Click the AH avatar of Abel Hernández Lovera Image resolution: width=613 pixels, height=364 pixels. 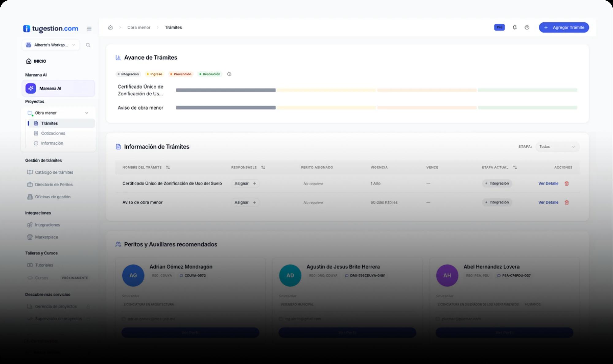(447, 276)
